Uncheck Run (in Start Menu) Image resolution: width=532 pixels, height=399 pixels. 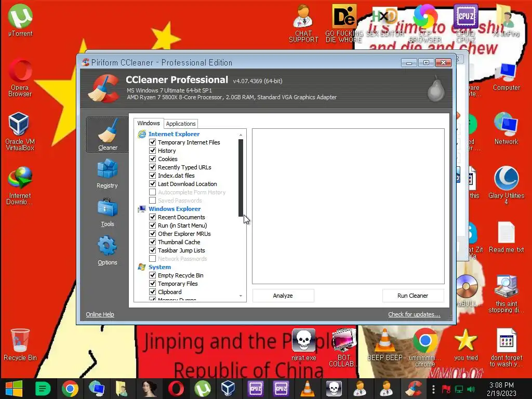coord(153,225)
